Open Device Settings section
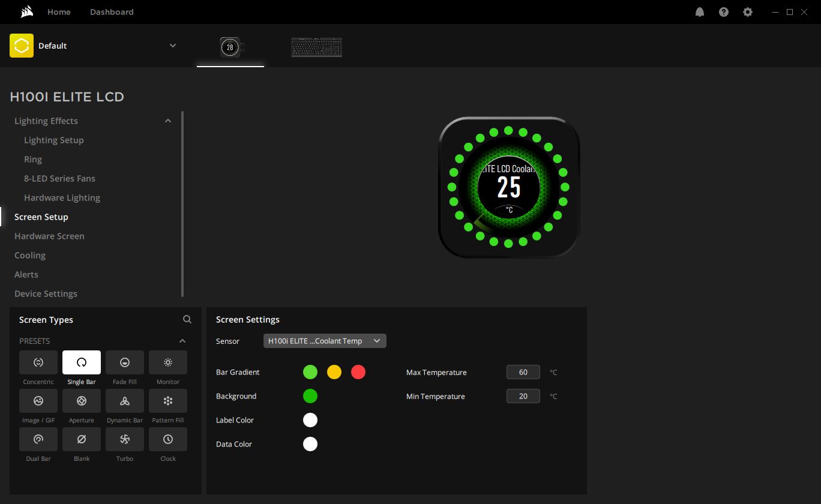This screenshot has height=504, width=821. click(x=46, y=293)
